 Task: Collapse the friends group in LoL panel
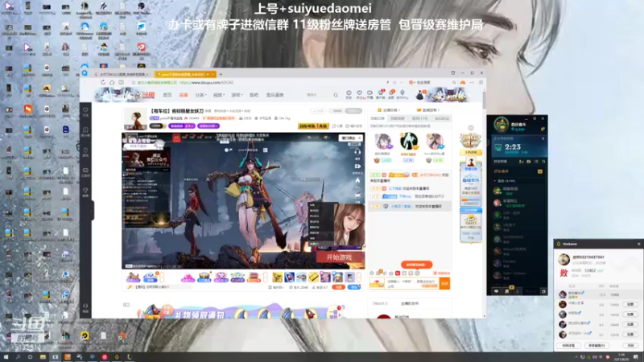click(x=495, y=180)
